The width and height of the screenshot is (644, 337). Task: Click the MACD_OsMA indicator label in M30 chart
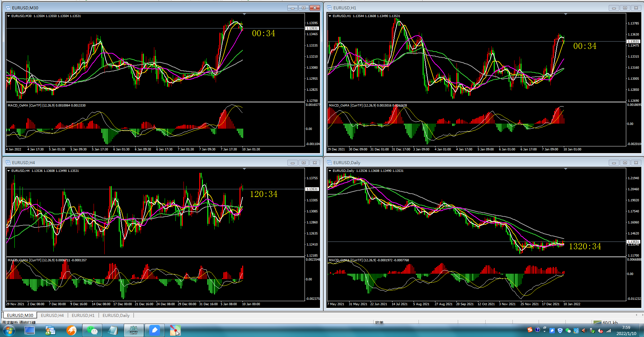[x=47, y=106]
